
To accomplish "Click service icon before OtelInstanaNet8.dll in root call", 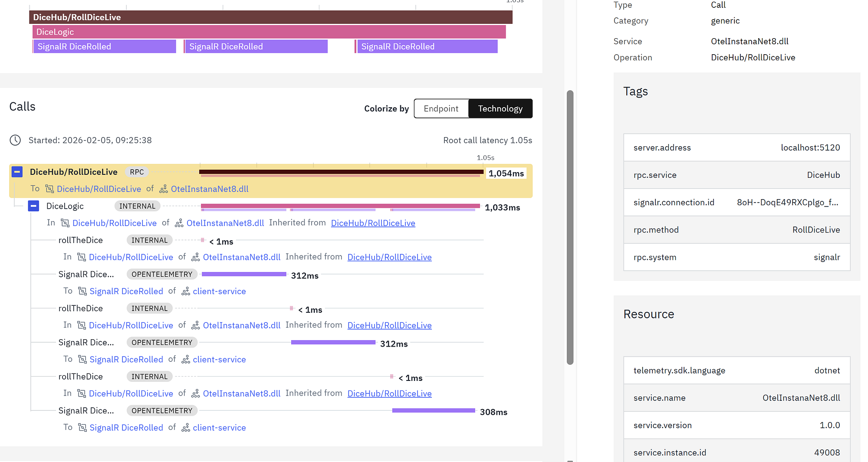I will pyautogui.click(x=164, y=189).
